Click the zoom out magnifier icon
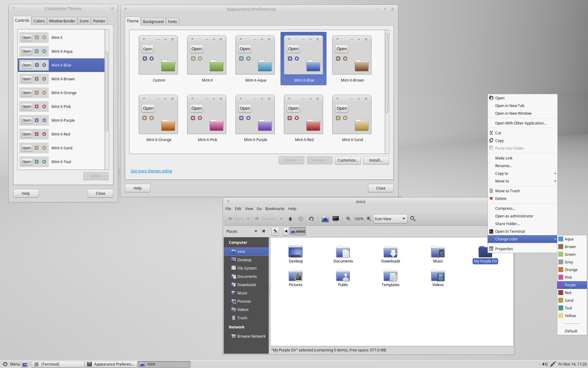 pyautogui.click(x=348, y=219)
